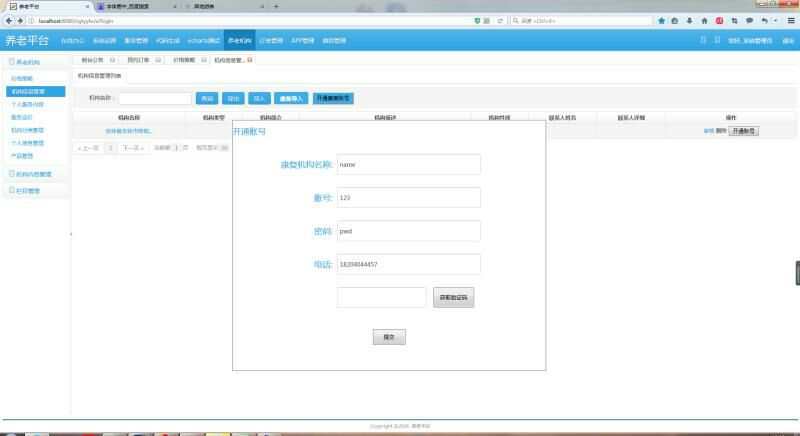The height and width of the screenshot is (436, 800).
Task: Click the blue 开通康复账号 button
Action: click(x=333, y=99)
